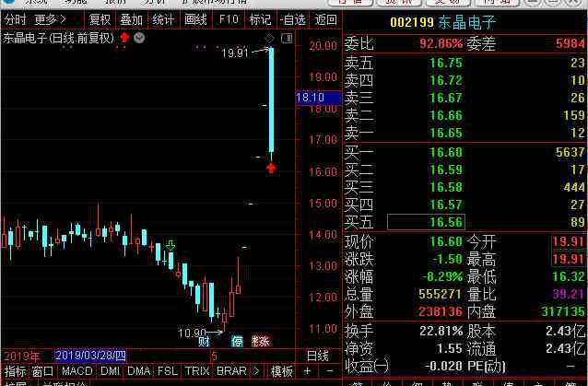Click the stock code 002199 东晶电子 header
Screen dimensions: 588x386
pos(443,22)
